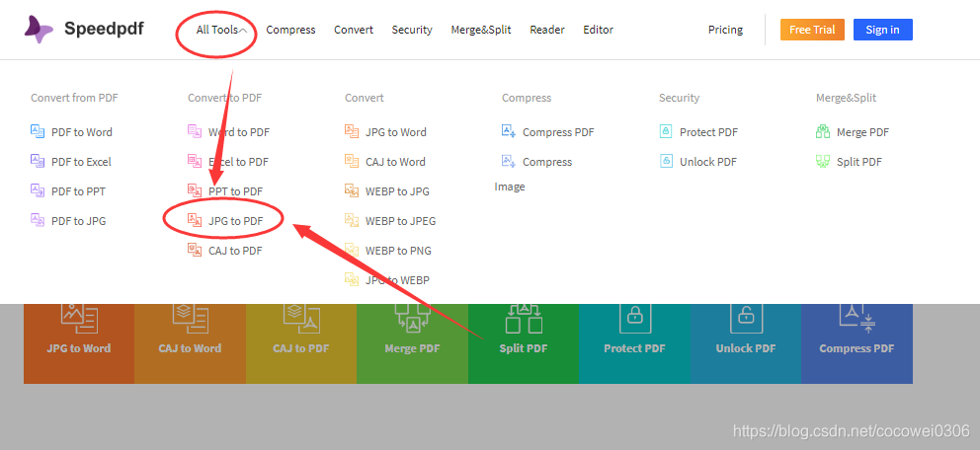Open the JPG to PDF link

[x=236, y=220]
